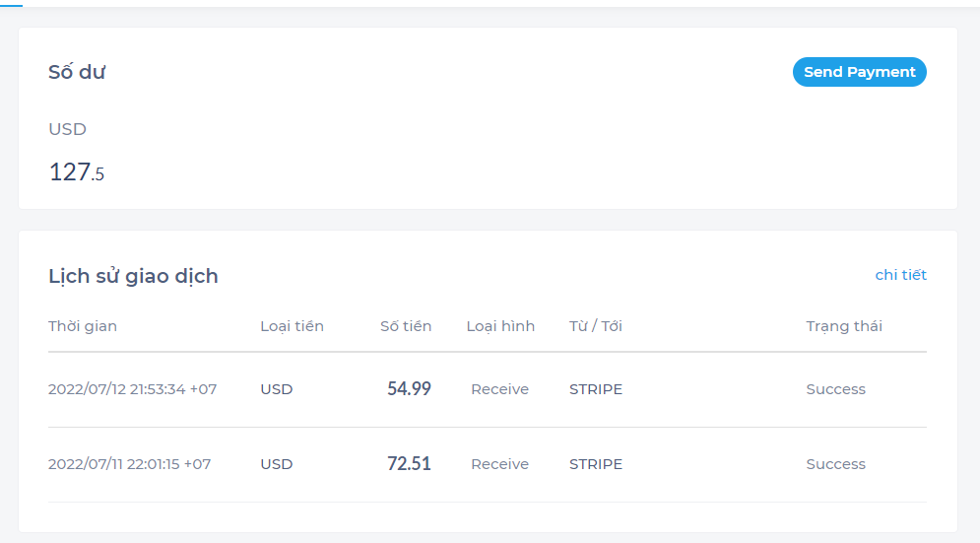
Task: Click the Lịch sử giao dịch heading
Action: click(133, 276)
